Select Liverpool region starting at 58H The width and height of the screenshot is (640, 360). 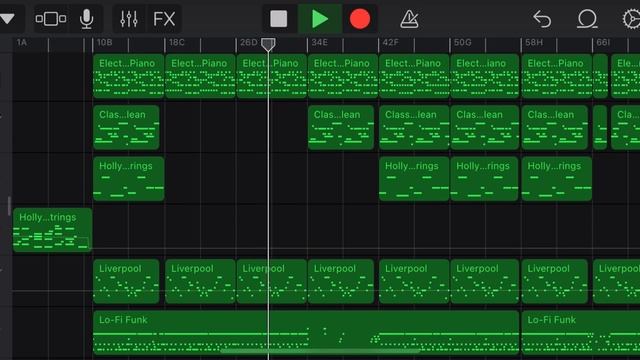click(555, 281)
